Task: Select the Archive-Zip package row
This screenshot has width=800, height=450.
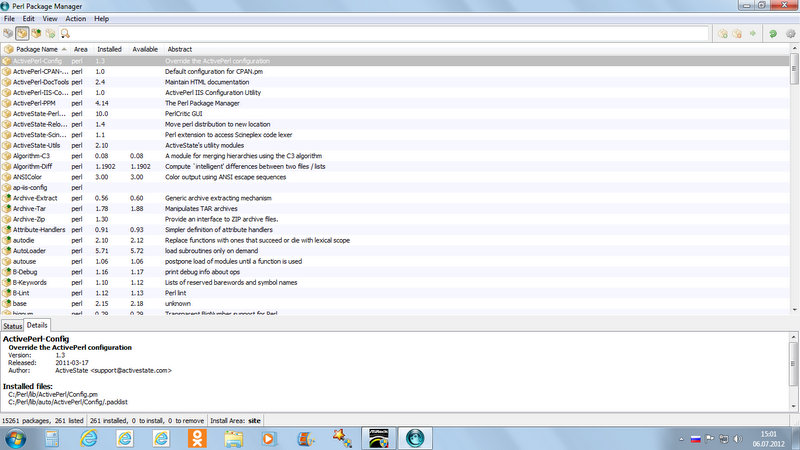Action: (395, 219)
